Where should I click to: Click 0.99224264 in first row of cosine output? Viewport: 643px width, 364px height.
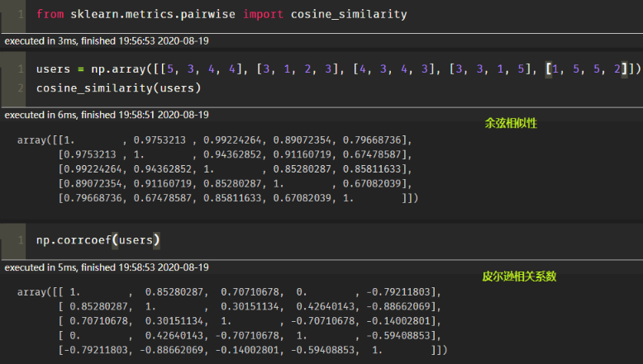(232, 140)
